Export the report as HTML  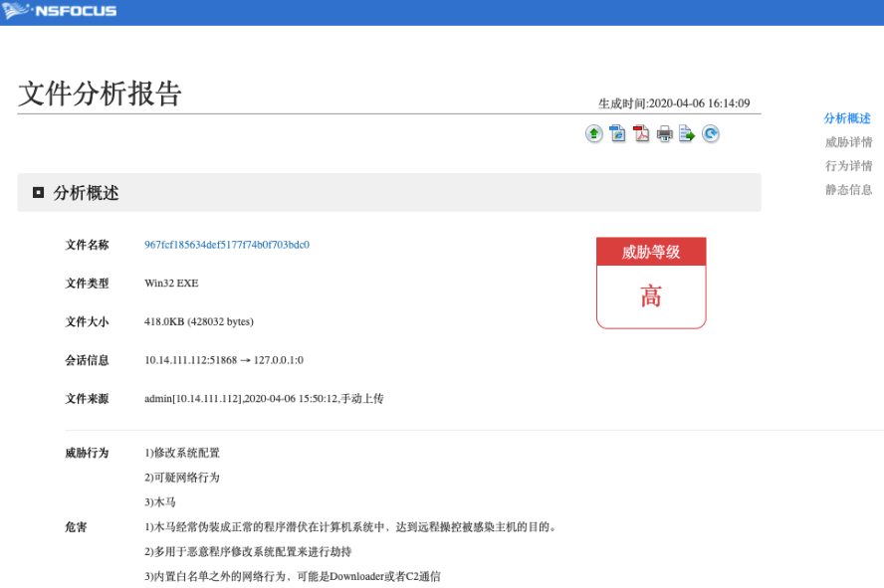coord(617,133)
